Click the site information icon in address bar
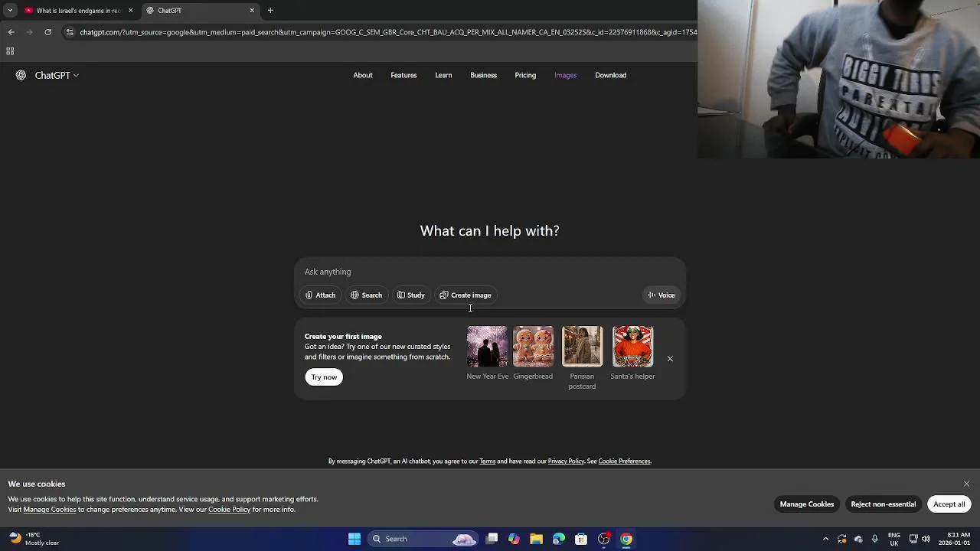The width and height of the screenshot is (980, 551). pos(70,32)
